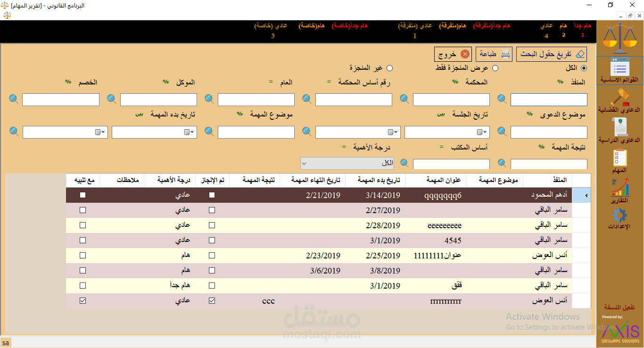Click the app icon in the menu strip
This screenshot has height=348, width=644.
point(7,15)
